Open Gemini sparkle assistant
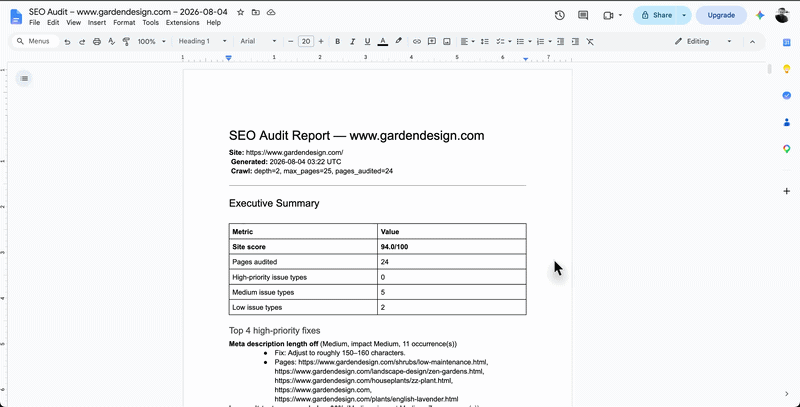The image size is (800, 407). [760, 15]
